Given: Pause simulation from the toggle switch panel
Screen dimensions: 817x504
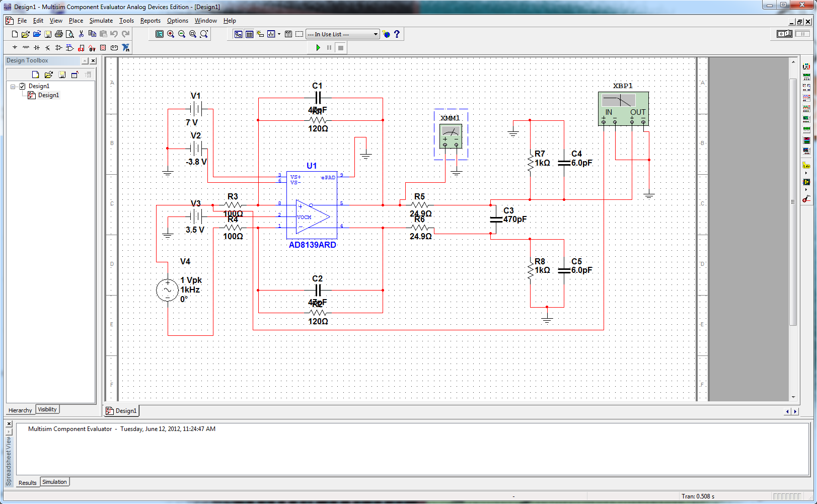Looking at the screenshot, I should click(802, 34).
